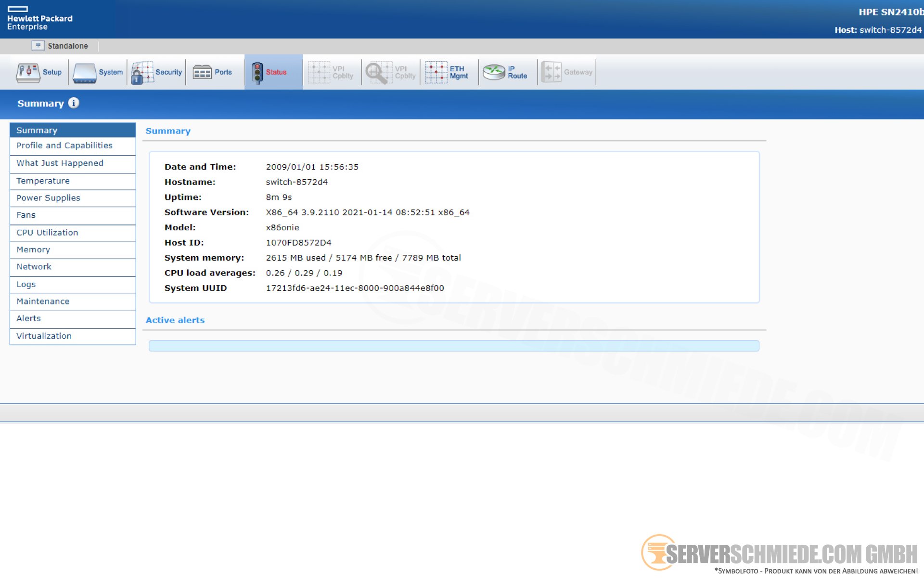
Task: Open Power Supplies in sidebar
Action: pos(48,198)
